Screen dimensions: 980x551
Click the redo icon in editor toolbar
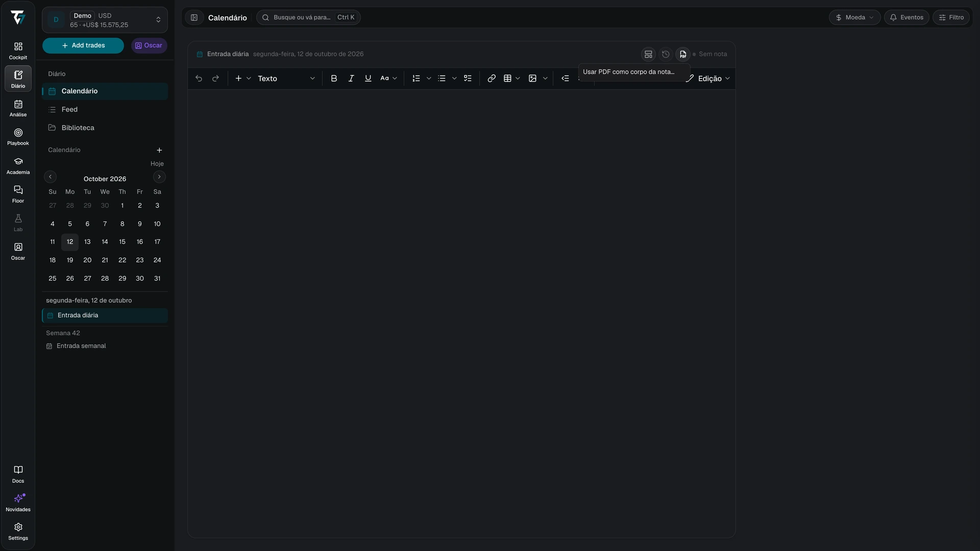coord(215,79)
